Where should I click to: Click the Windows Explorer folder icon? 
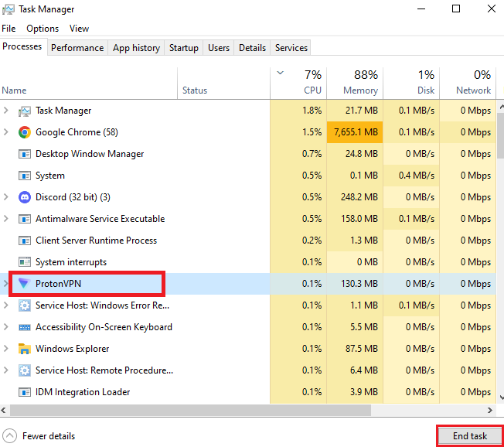24,349
